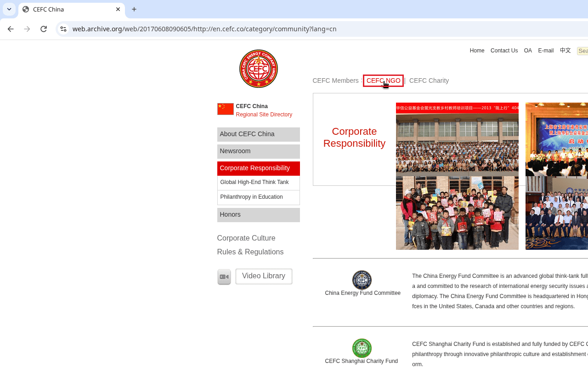
Task: Click the CEFC China site title text
Action: (252, 106)
